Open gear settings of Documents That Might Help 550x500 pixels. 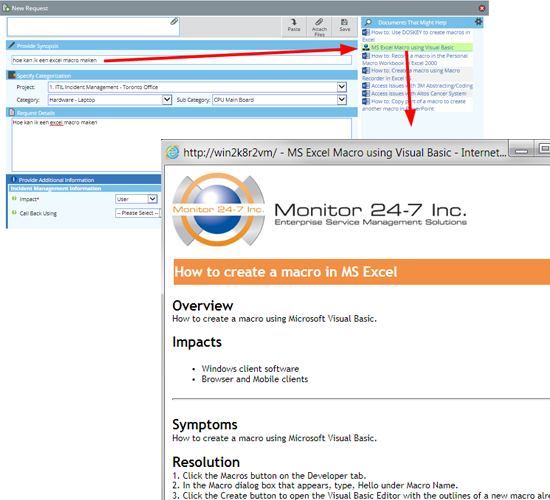pos(478,22)
